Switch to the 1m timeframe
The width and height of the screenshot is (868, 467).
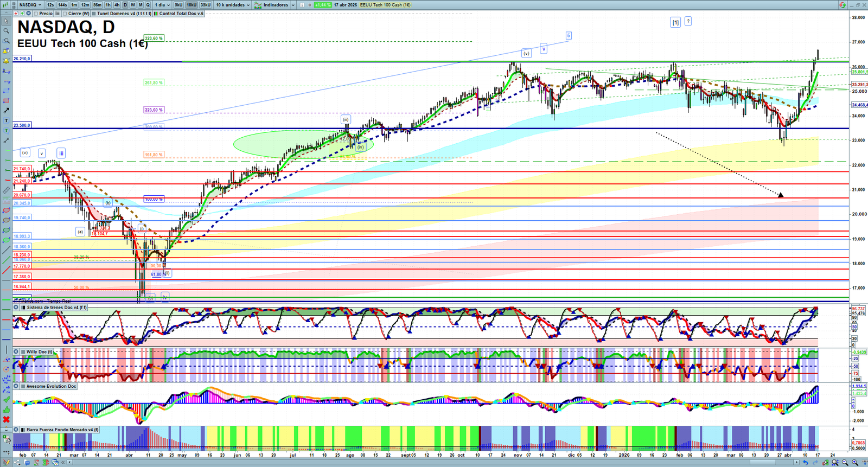click(x=74, y=5)
